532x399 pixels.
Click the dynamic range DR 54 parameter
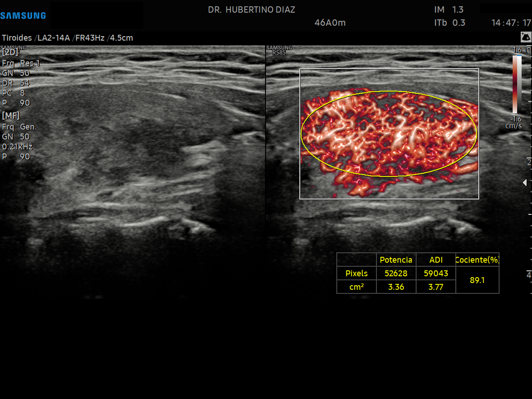click(x=16, y=83)
